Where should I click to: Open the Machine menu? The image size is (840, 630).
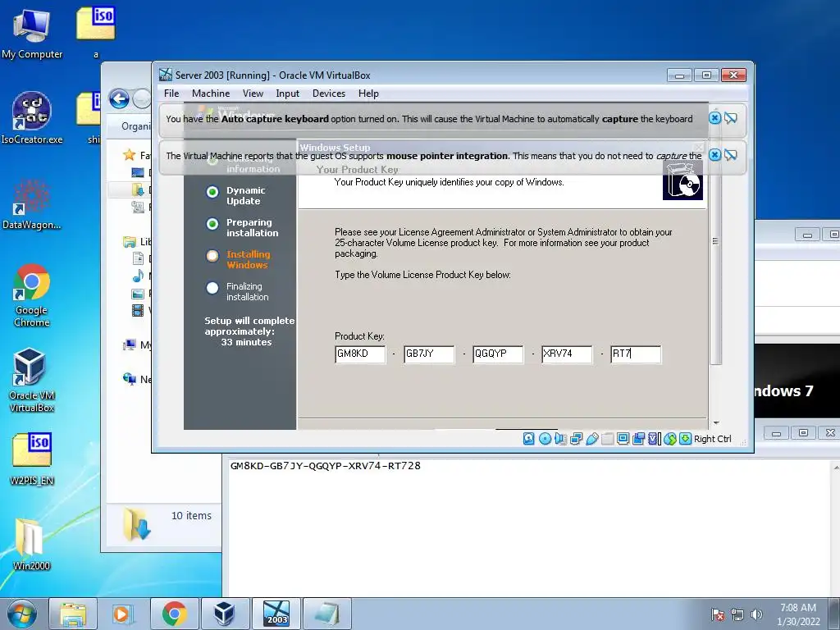(x=211, y=94)
